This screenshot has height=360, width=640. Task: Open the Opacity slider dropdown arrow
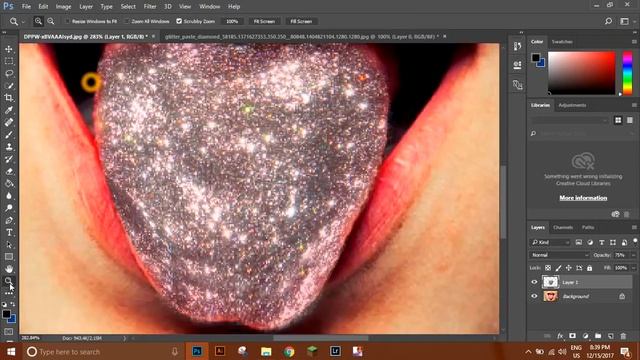point(633,255)
